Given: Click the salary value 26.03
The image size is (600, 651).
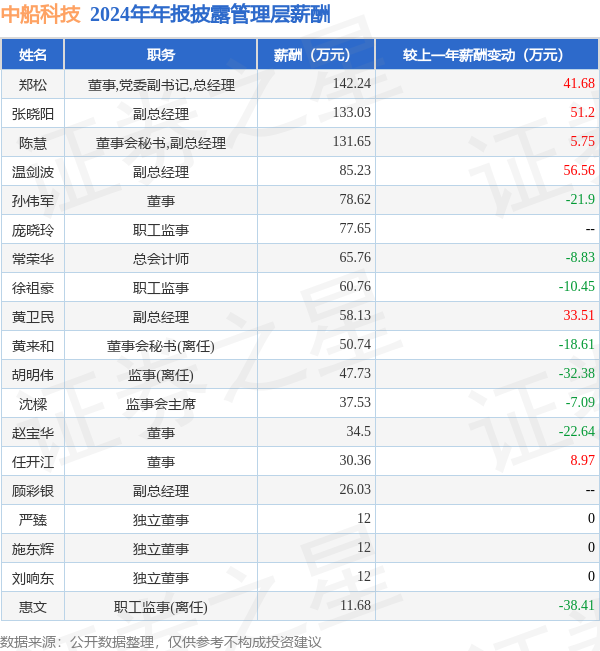Looking at the screenshot, I should pos(355,489).
